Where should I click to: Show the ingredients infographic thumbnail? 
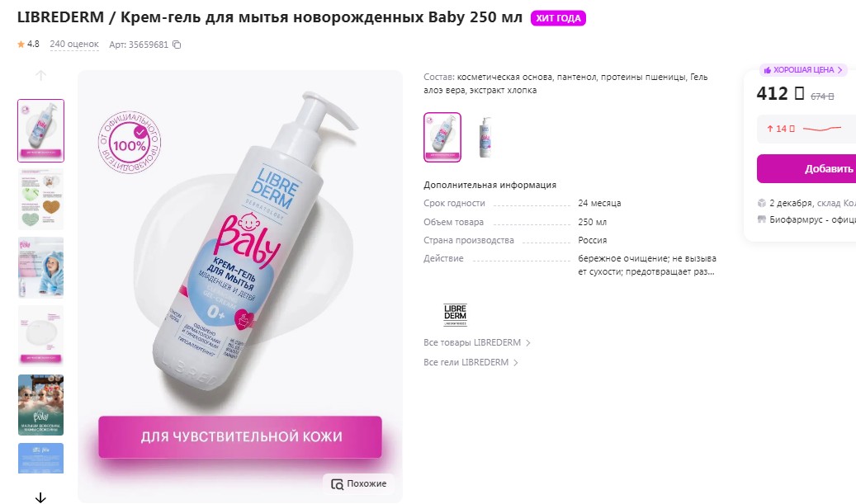coord(41,199)
